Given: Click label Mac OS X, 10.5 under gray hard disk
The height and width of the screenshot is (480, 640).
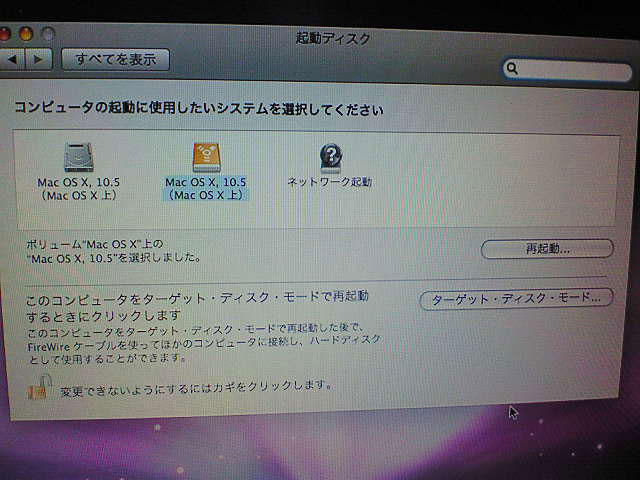Looking at the screenshot, I should pyautogui.click(x=78, y=189).
